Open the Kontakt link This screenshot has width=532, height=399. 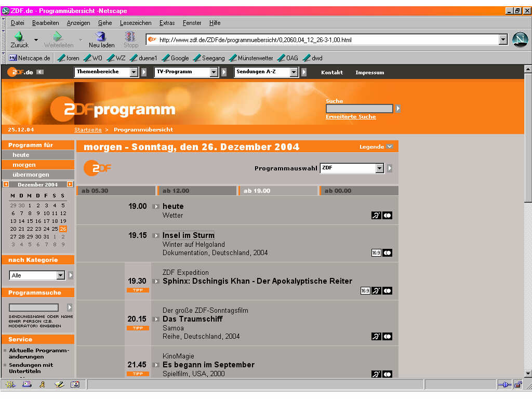pos(332,72)
